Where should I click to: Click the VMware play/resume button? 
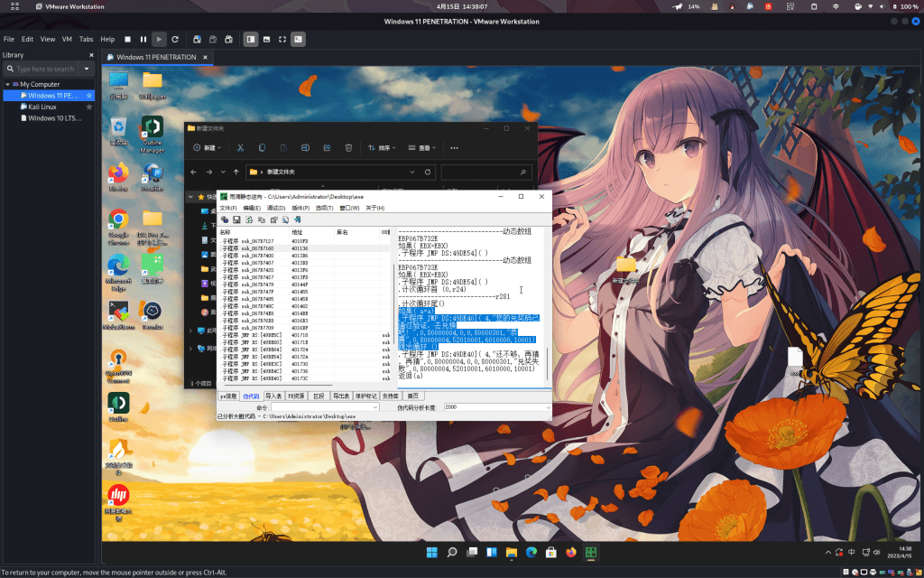pos(159,40)
